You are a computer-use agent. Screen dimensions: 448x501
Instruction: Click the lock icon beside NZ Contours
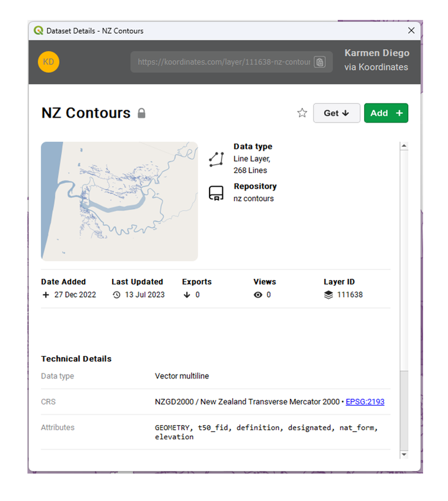point(142,113)
